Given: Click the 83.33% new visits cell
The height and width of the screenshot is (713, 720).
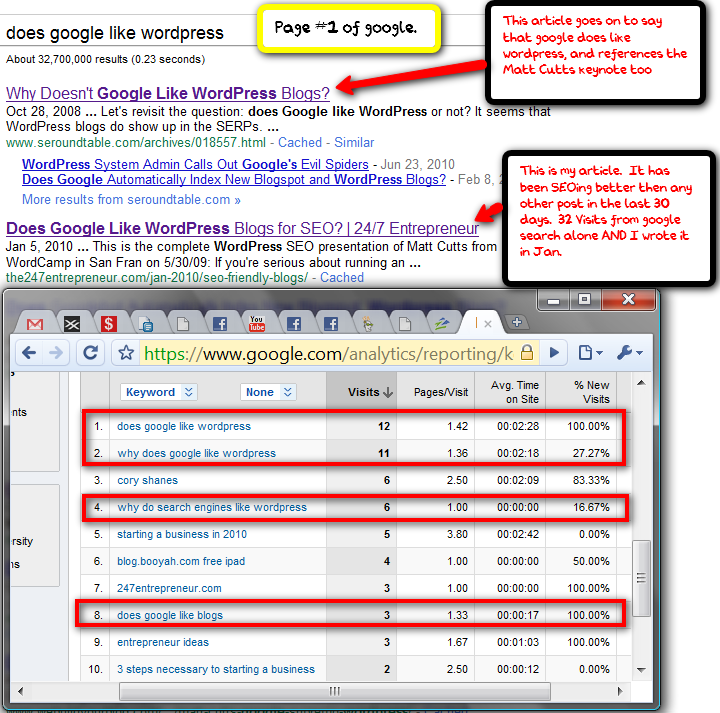Looking at the screenshot, I should point(591,481).
